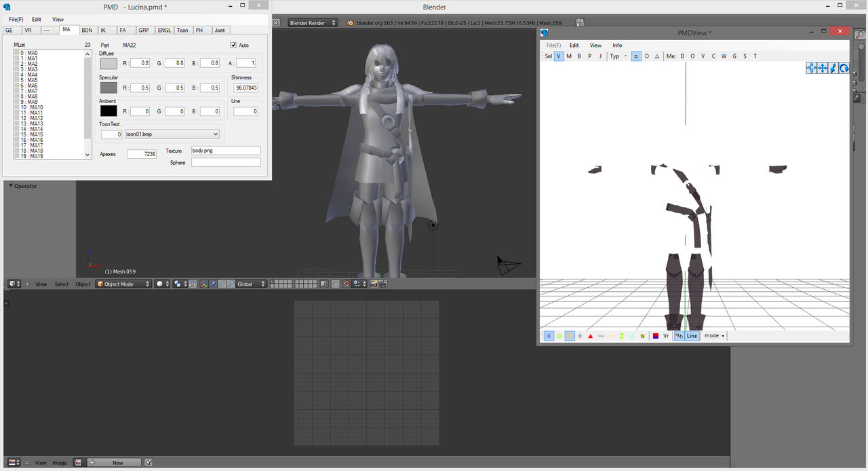Select the circle selection type icon
The width and height of the screenshot is (868, 471).
tap(647, 56)
